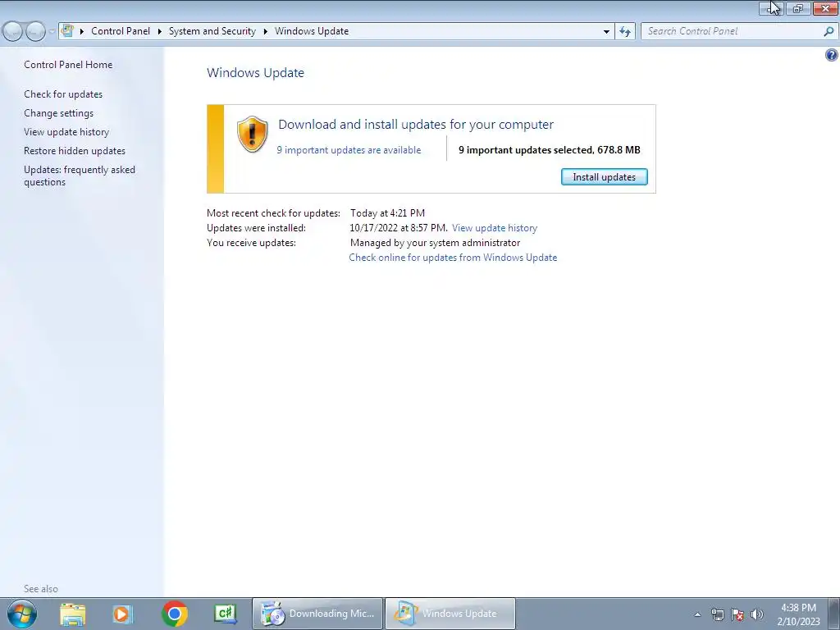Click the Control Panel icon in address bar
840x630 pixels.
(67, 30)
